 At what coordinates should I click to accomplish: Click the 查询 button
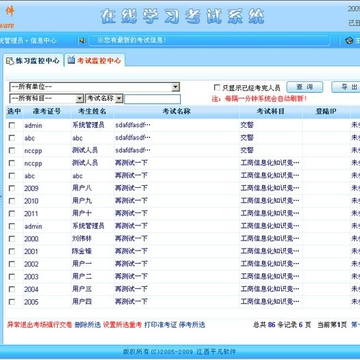(x=305, y=87)
